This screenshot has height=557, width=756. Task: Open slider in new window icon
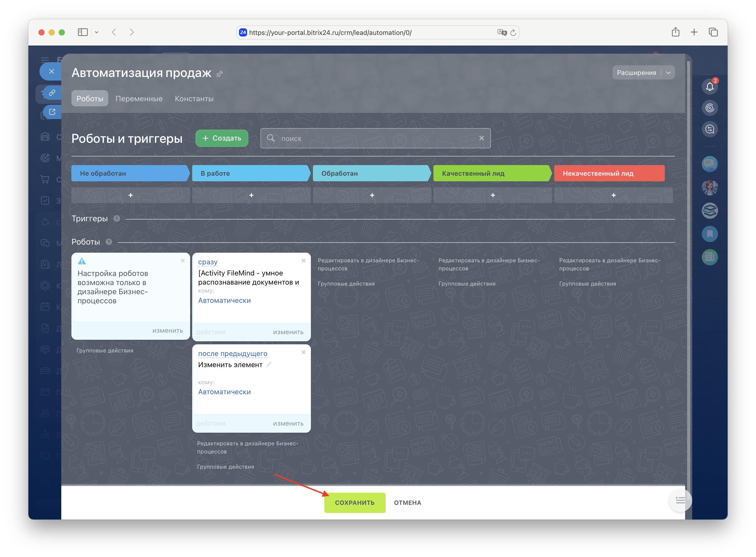tap(52, 112)
